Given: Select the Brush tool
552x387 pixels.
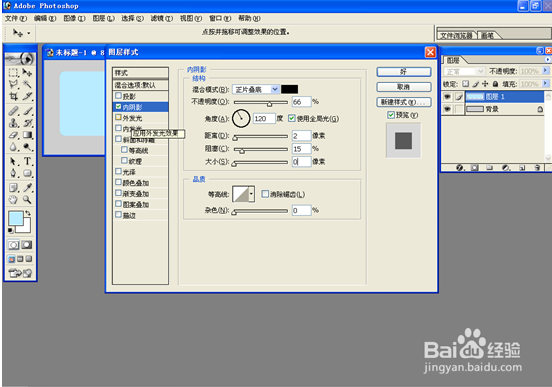Looking at the screenshot, I should [27, 111].
